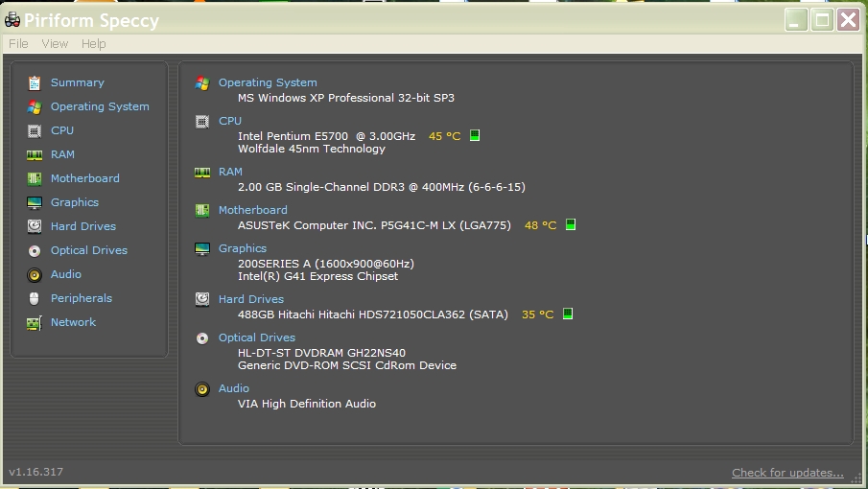Click the Summary clipboard icon in sidebar
Image resolution: width=868 pixels, height=489 pixels.
pyautogui.click(x=35, y=83)
